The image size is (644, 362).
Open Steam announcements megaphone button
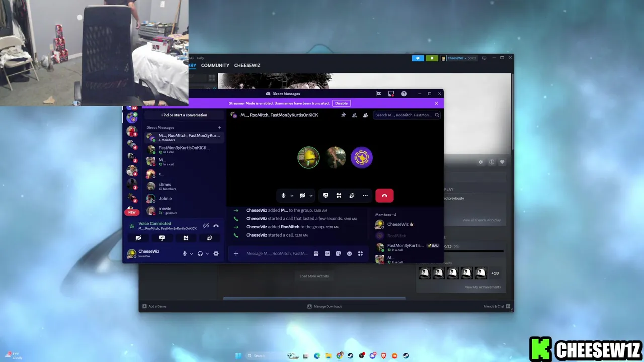[418, 58]
